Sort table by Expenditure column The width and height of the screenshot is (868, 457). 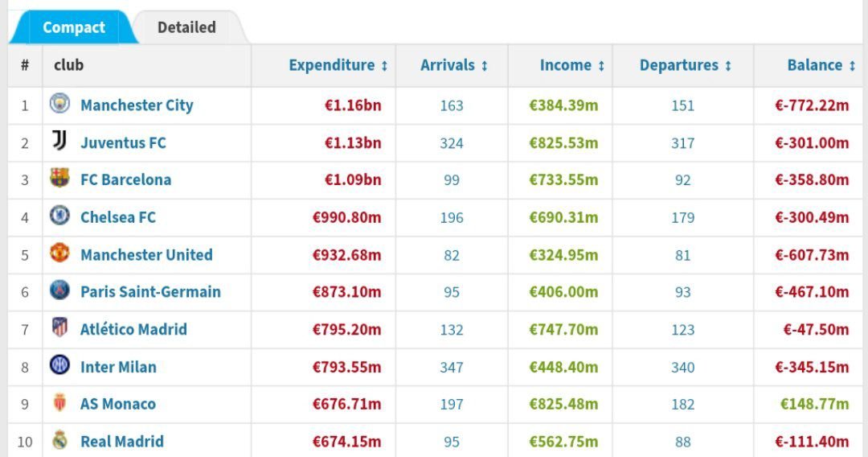(338, 65)
